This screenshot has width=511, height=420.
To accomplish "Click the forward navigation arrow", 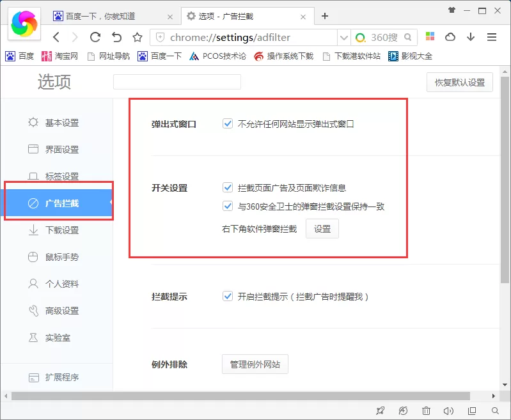I will click(x=75, y=37).
